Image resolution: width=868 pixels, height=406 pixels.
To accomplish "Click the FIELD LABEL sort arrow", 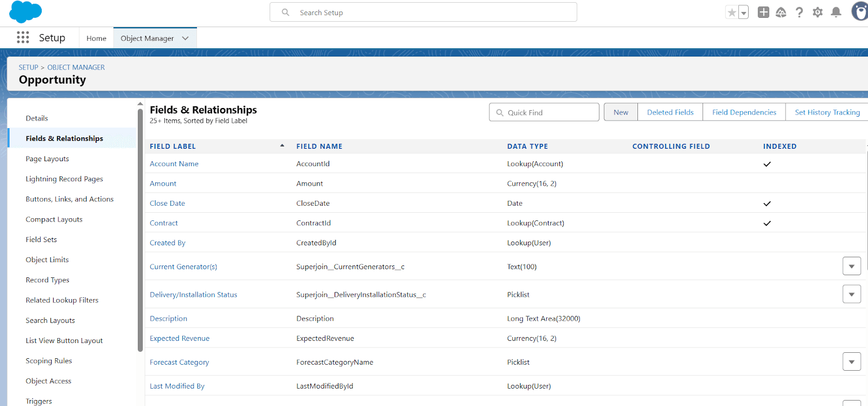I will point(282,145).
